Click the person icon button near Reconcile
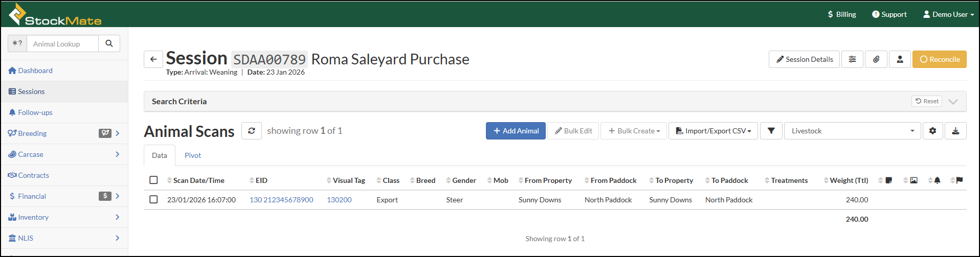Viewport: 980px width, 257px height. pos(900,59)
